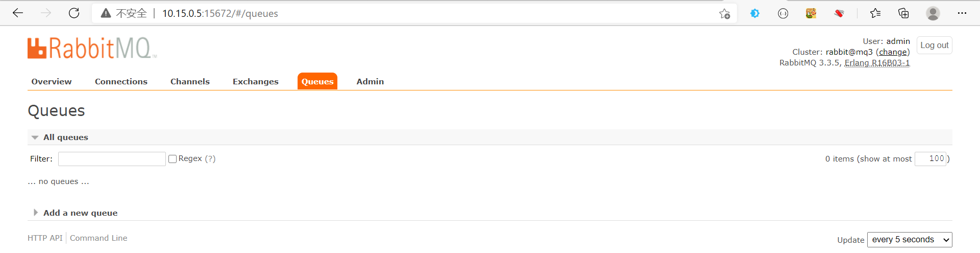Click the red Swiss-knife extension icon
The image size is (980, 253).
(x=839, y=13)
